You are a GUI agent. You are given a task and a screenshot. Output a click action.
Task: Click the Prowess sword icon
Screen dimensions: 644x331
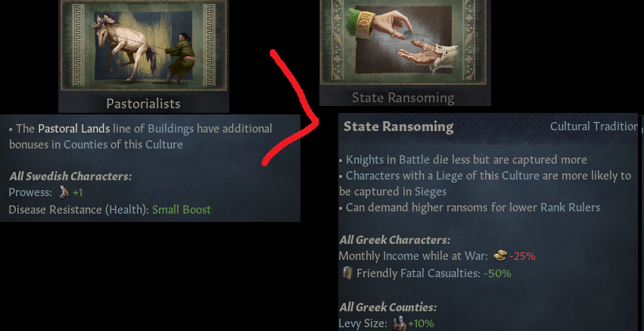click(63, 192)
